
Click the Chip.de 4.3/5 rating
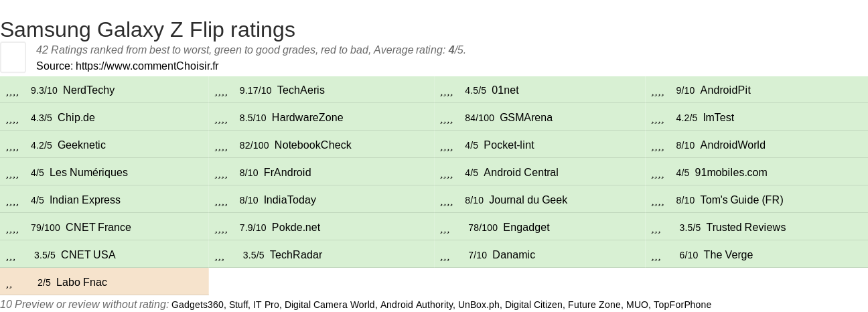click(104, 118)
